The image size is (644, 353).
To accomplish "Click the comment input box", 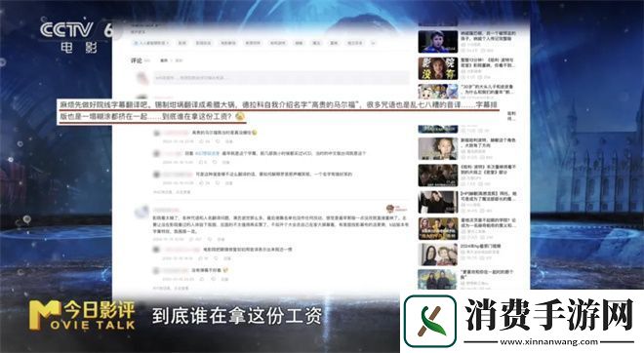I will click(281, 78).
